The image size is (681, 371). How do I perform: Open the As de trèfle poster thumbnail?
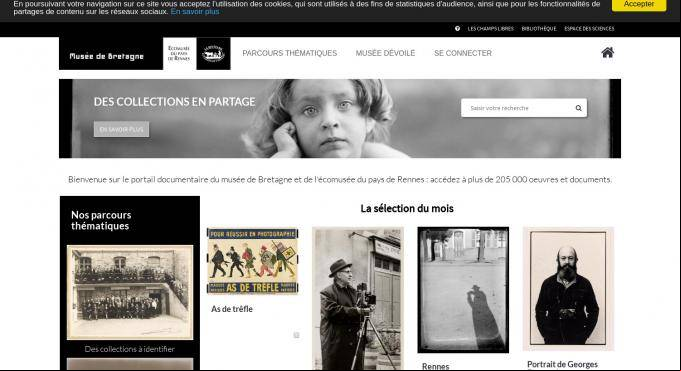point(252,261)
